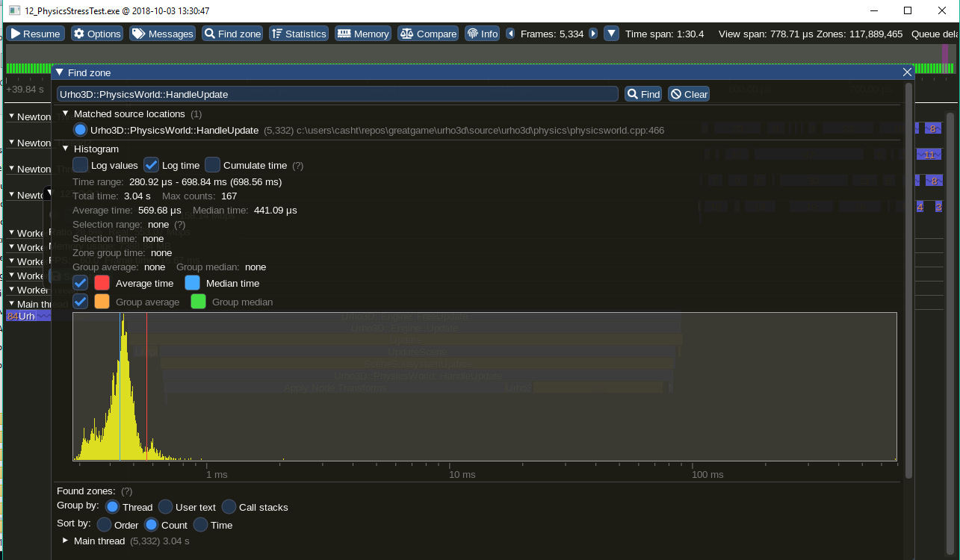The image size is (960, 560).
Task: Sort found zones by Time
Action: [x=200, y=525]
